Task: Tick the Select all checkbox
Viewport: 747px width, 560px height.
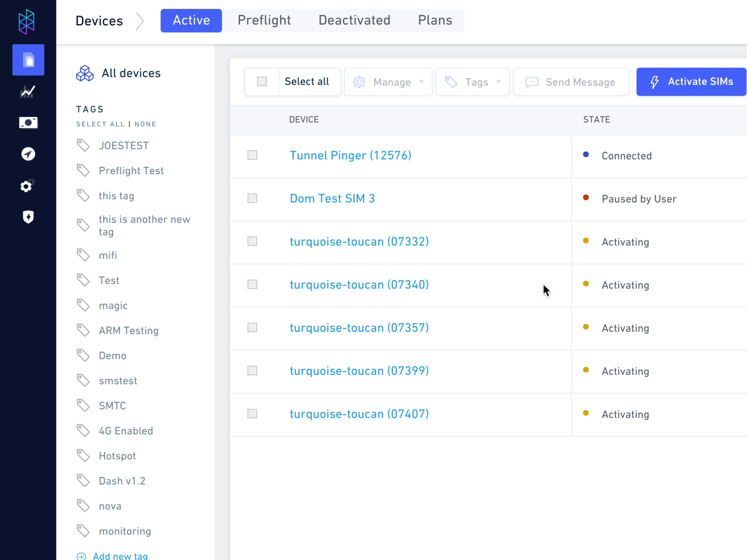Action: tap(262, 82)
